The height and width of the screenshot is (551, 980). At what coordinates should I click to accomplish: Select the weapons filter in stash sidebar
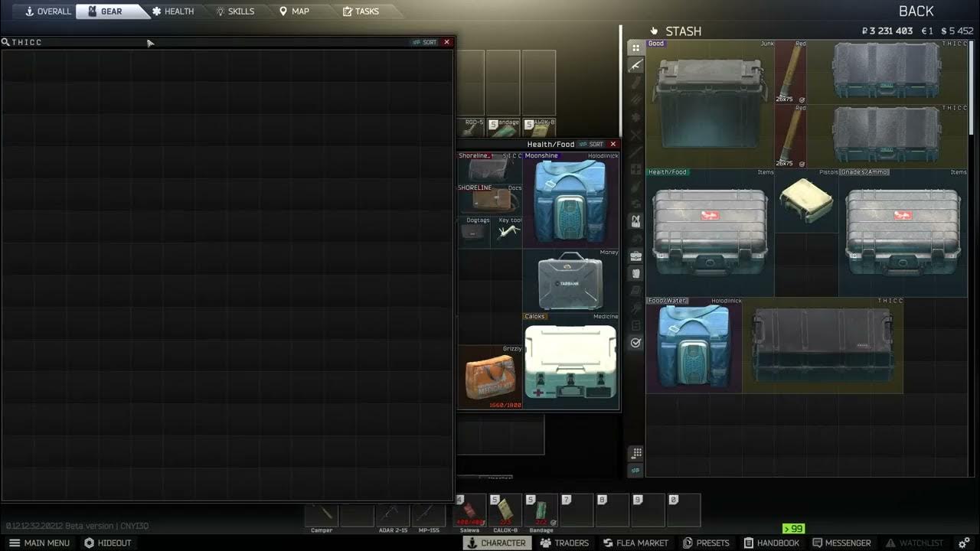coord(635,66)
